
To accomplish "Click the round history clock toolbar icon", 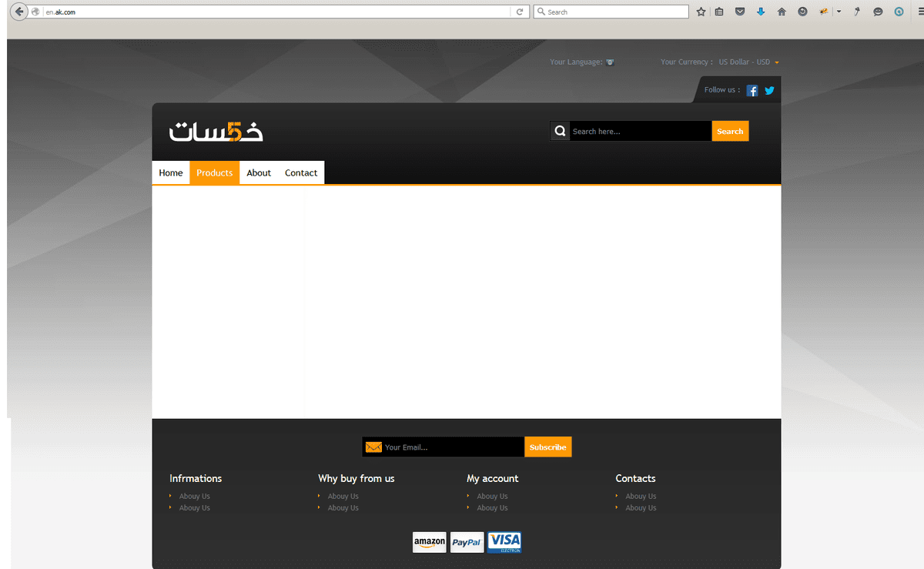I will [802, 12].
